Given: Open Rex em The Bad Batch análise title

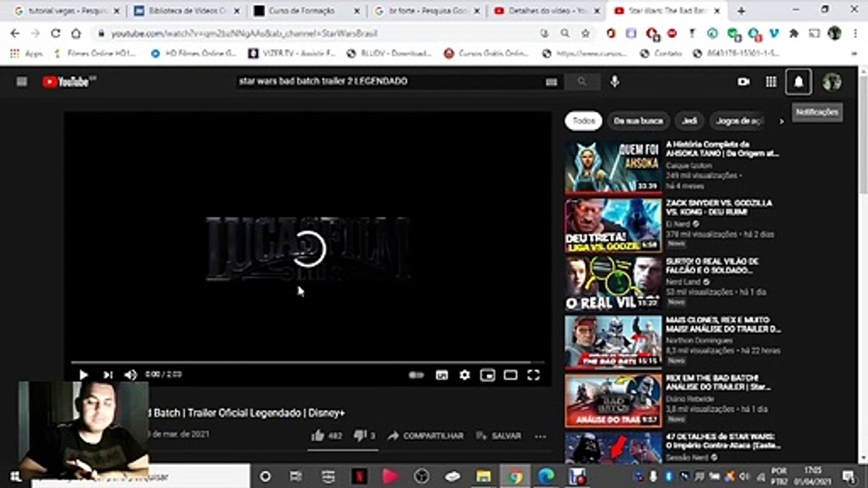Looking at the screenshot, I should [717, 383].
